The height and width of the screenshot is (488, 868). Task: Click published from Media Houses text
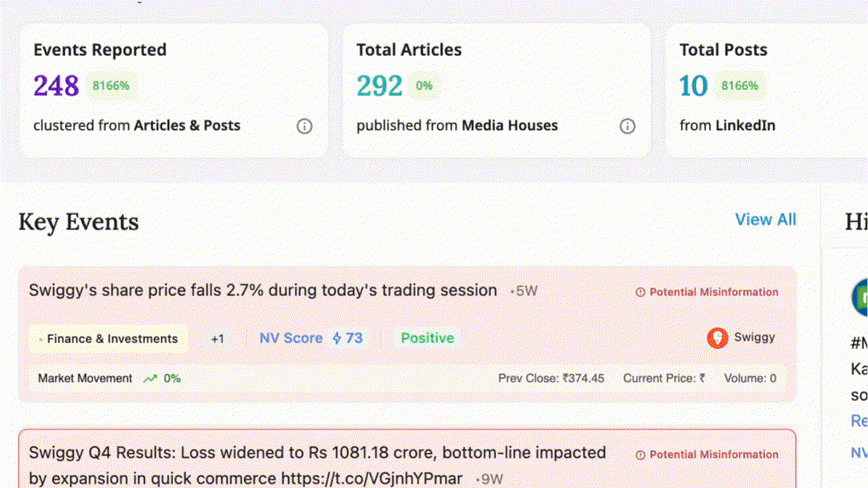coord(457,126)
